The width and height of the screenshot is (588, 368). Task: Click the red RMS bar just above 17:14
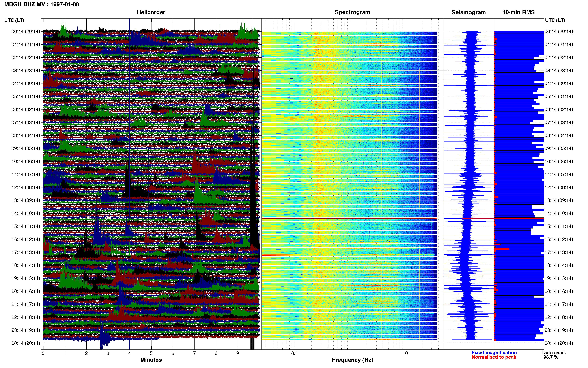pos(501,249)
